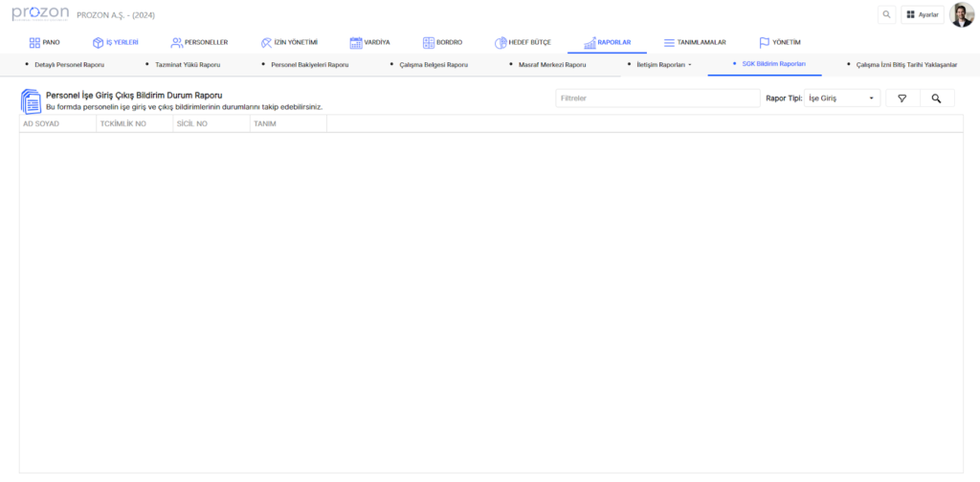Image resolution: width=980 pixels, height=482 pixels.
Task: Run report with the search magnifier button
Action: click(937, 99)
